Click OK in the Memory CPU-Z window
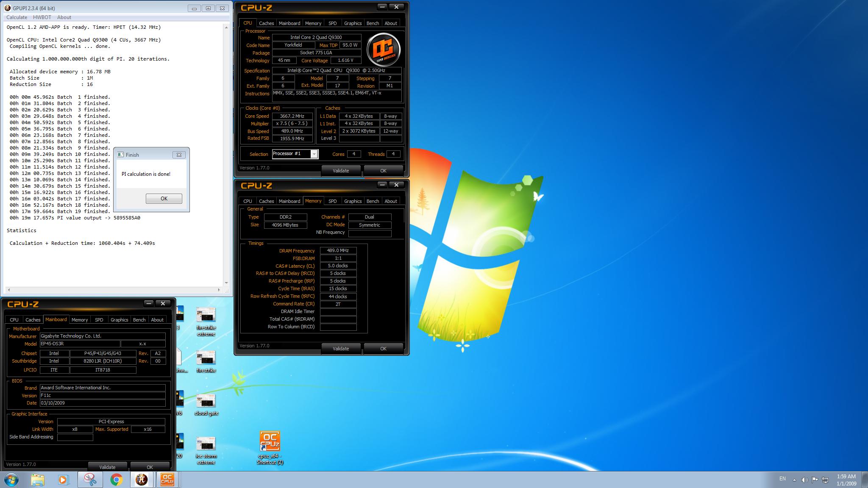The height and width of the screenshot is (488, 868). click(383, 349)
